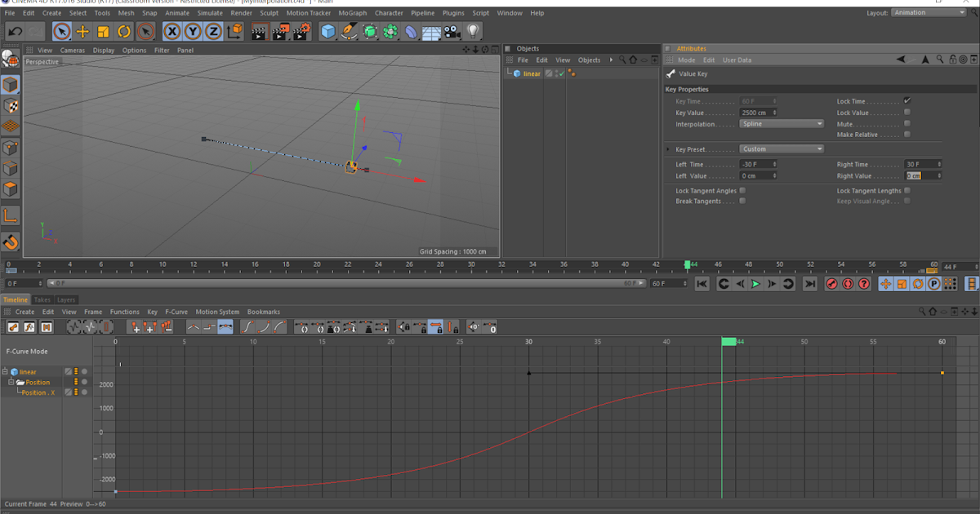This screenshot has height=514, width=980.
Task: Open the Layout dropdown showing Animation
Action: point(928,12)
